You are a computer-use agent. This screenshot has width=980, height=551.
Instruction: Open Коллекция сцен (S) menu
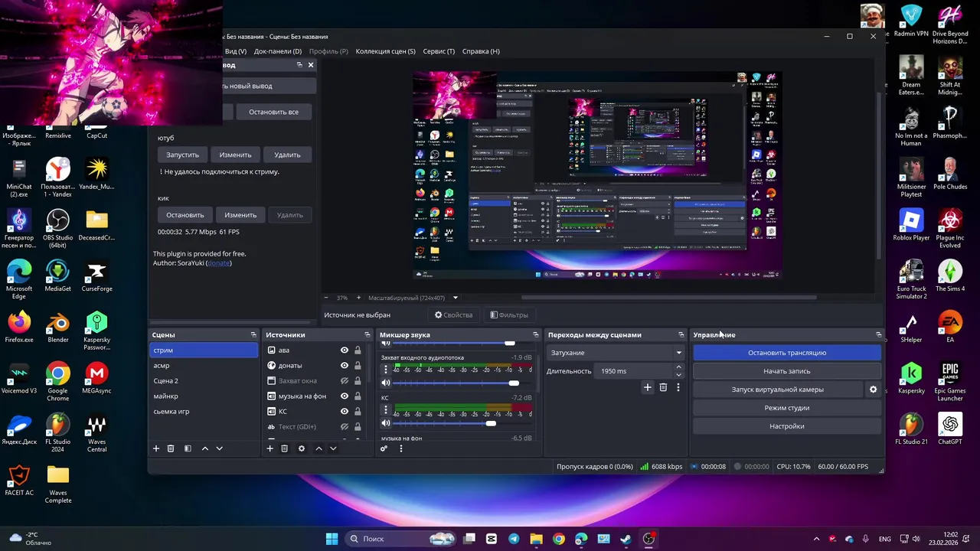(386, 51)
